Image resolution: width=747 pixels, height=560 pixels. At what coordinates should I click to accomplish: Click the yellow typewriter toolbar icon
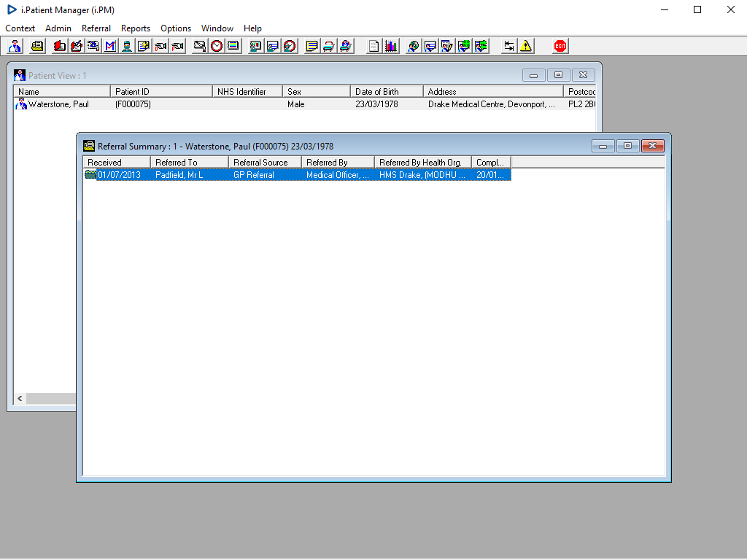37,46
